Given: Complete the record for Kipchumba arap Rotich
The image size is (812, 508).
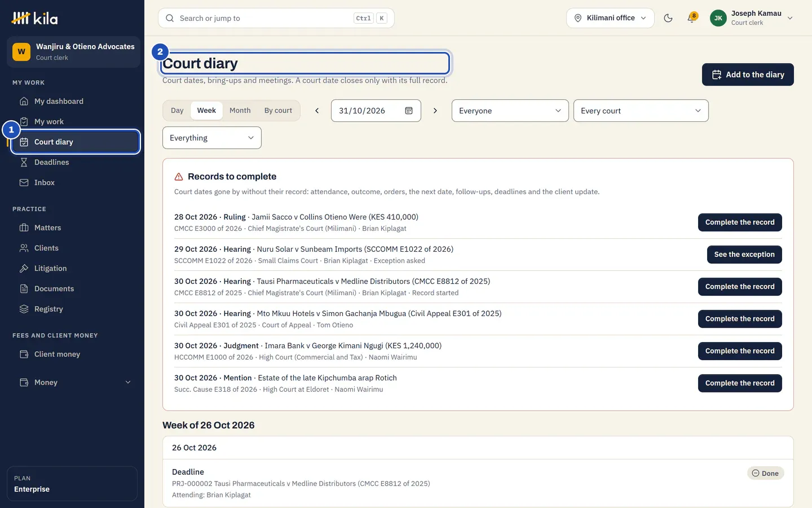Looking at the screenshot, I should [x=740, y=383].
